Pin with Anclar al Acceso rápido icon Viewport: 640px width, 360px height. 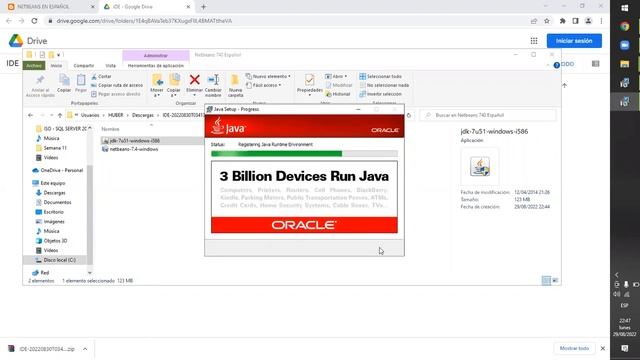(x=40, y=80)
